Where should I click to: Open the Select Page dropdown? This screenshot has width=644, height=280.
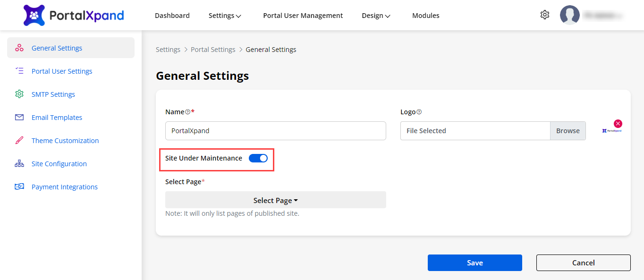click(275, 200)
